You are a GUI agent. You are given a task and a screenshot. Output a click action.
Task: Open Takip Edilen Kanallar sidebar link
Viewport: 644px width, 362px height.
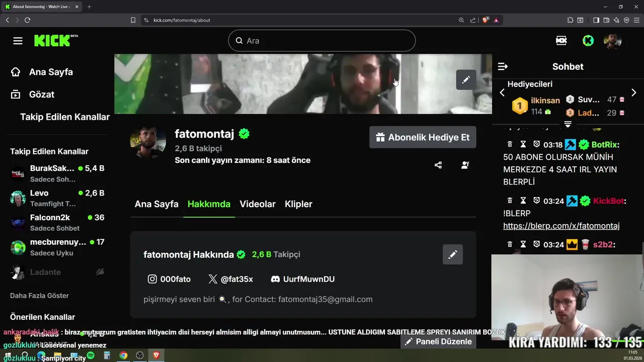point(65,117)
